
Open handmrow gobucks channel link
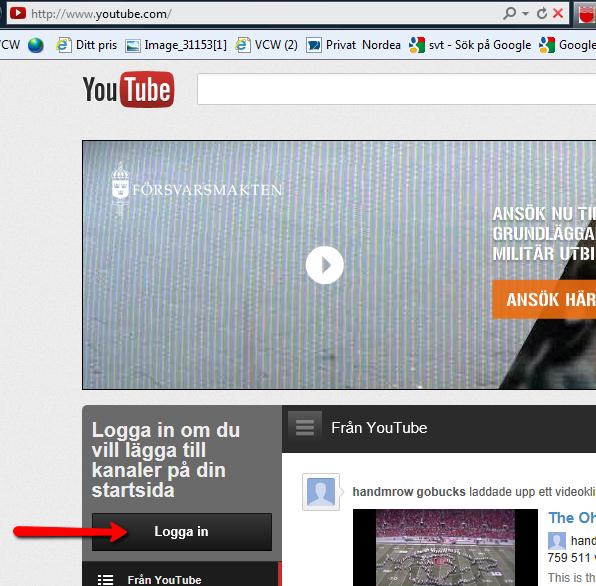click(x=409, y=491)
